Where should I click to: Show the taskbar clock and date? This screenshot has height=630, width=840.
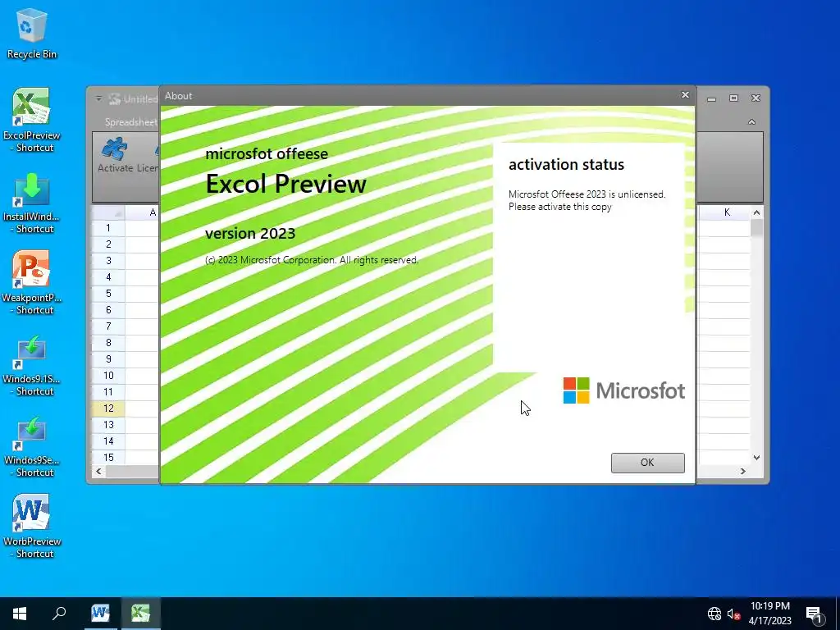point(769,614)
